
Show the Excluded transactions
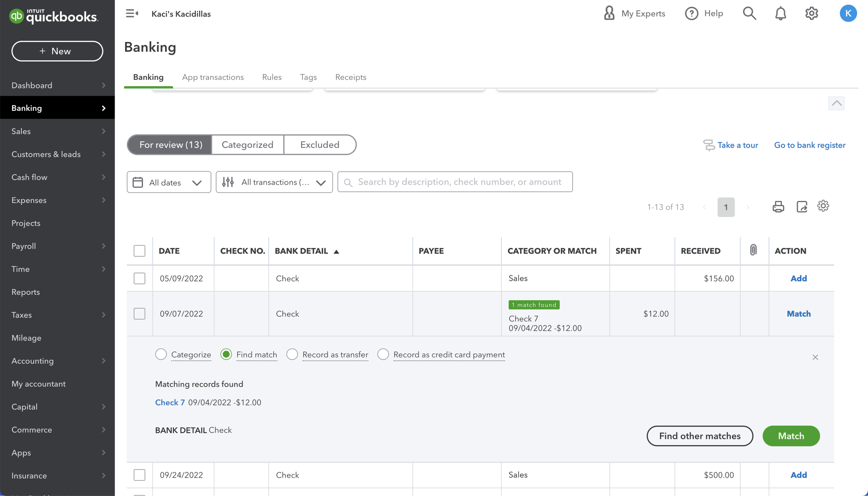[320, 145]
